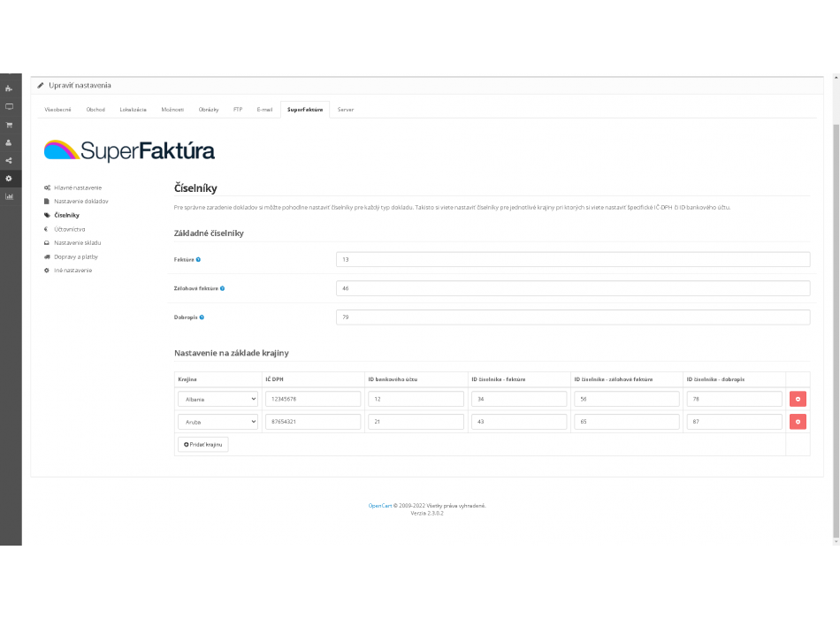The height and width of the screenshot is (619, 840).
Task: Open Hlavné nastavenie section
Action: coord(73,187)
